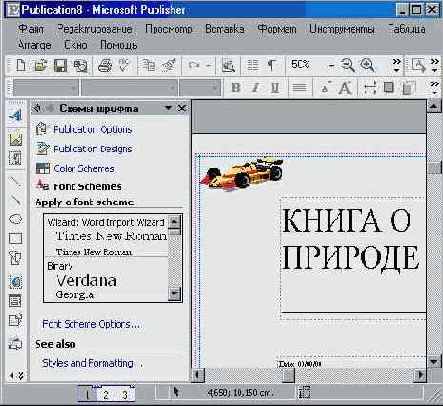Expand the standard toolbar overflow chevron

point(396,65)
